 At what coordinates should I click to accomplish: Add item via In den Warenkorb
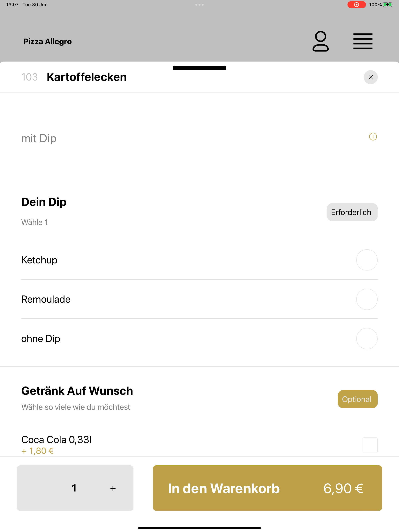point(267,488)
